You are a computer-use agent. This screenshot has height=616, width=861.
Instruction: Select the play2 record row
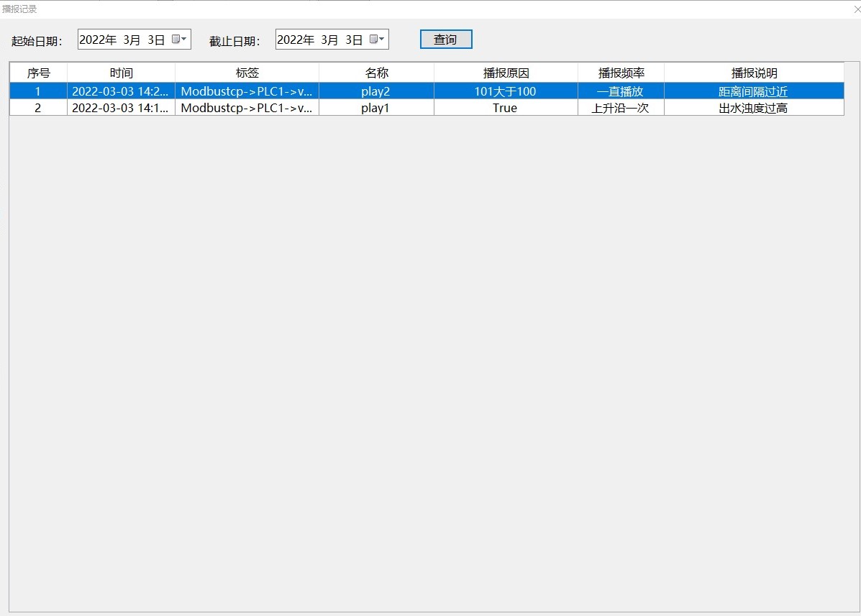click(x=375, y=91)
